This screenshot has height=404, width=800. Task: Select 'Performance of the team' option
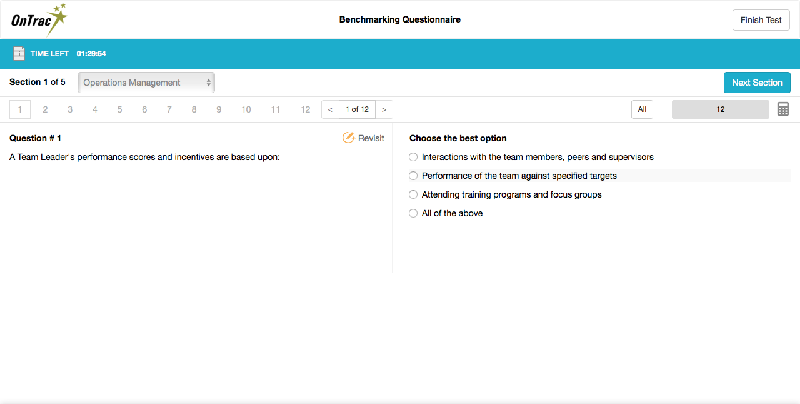tap(413, 175)
